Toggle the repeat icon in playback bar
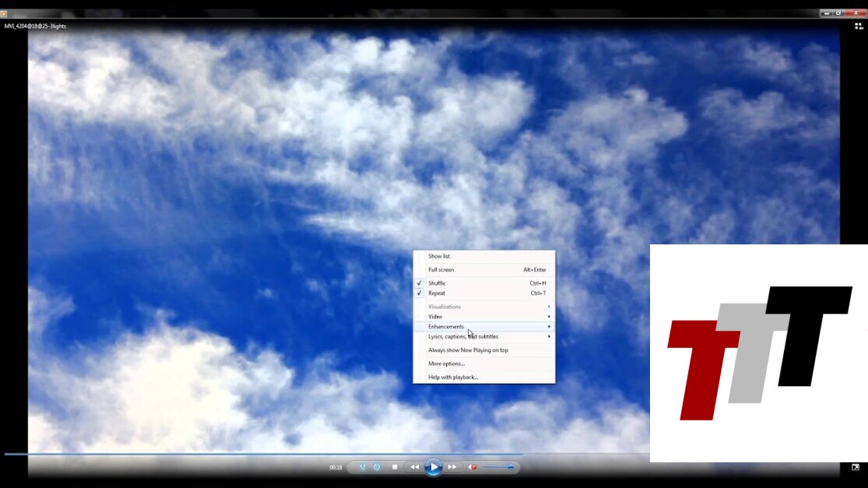This screenshot has width=868, height=488. [377, 467]
